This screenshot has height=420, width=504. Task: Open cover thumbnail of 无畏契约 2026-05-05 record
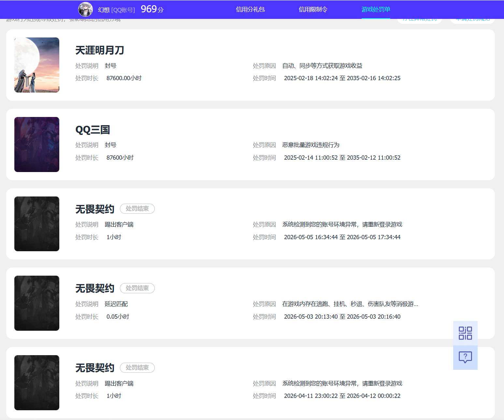[x=37, y=224]
